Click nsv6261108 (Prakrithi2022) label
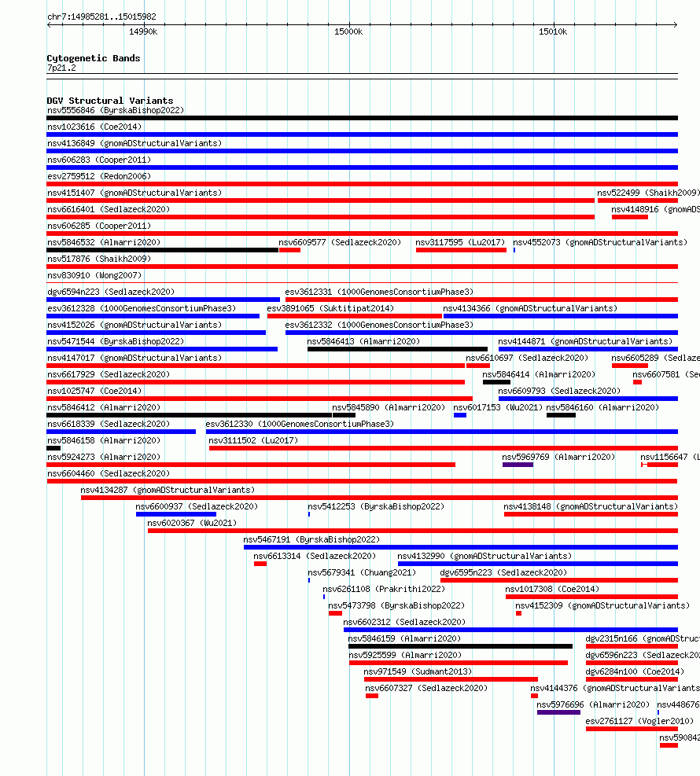This screenshot has height=776, width=700. (384, 589)
